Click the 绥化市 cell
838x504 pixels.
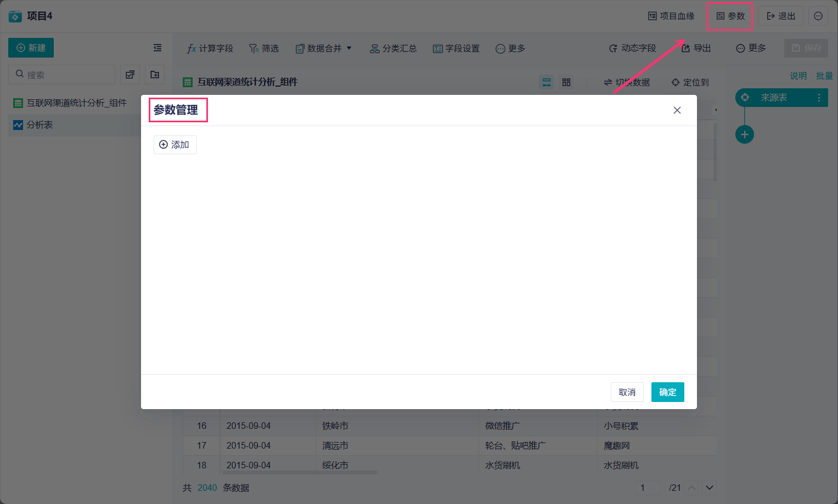click(397, 465)
